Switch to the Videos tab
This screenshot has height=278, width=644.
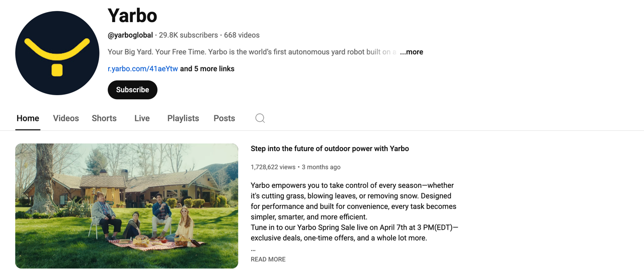coord(66,118)
